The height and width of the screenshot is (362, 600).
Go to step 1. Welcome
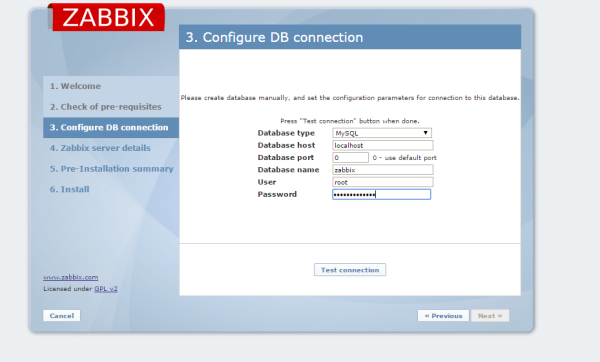point(75,86)
